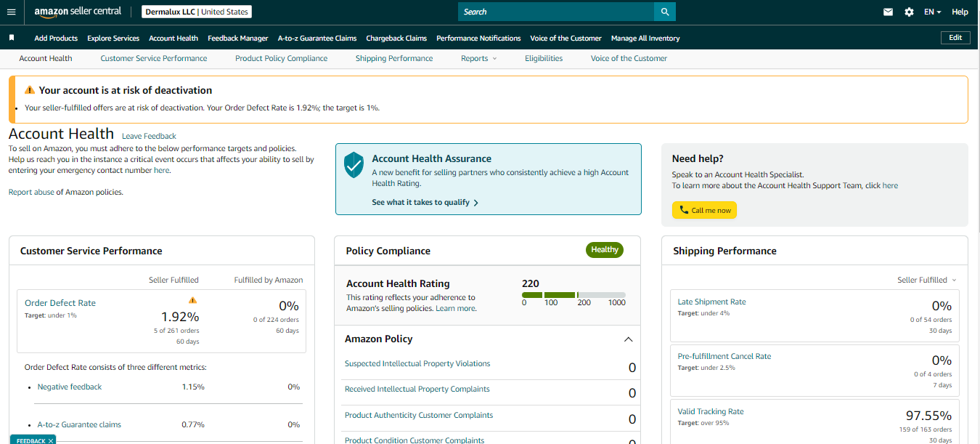
Task: Open Feedback Manager
Action: tap(238, 38)
